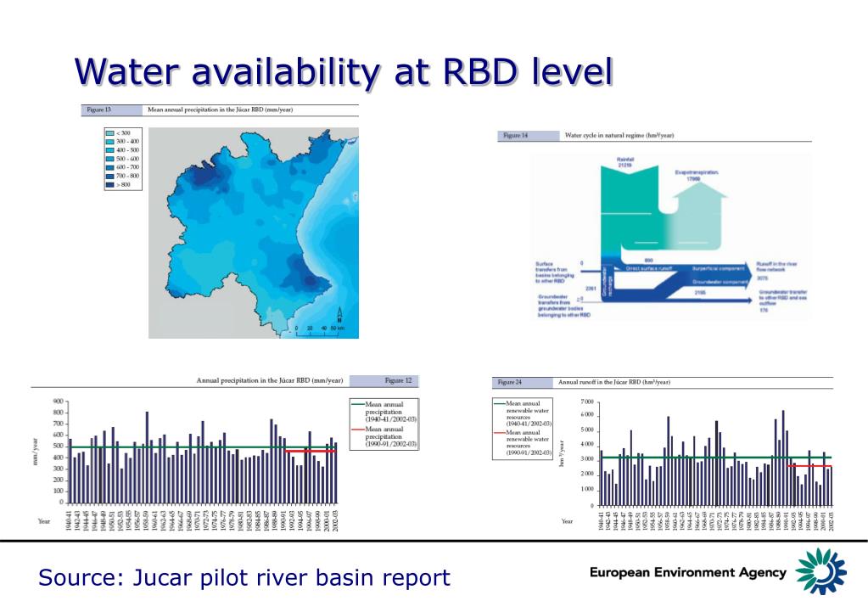Select the '> 800' legend color swatch
Viewport: 868px width, 601px height.
(109, 184)
